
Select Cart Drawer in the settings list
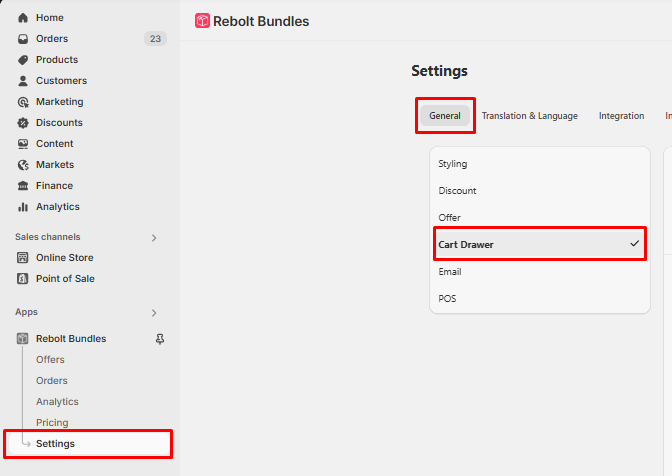540,244
